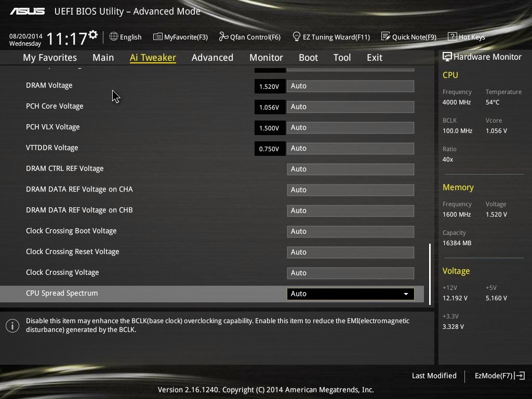Switch to the Main tab

point(103,58)
